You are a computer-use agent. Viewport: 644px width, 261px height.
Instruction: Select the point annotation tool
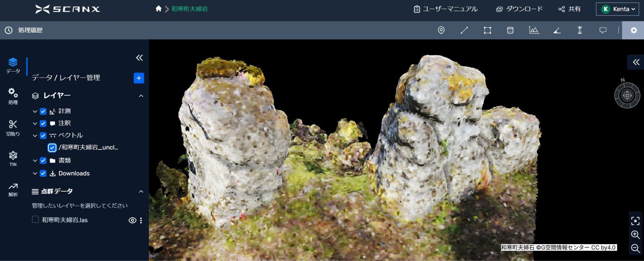click(x=441, y=30)
